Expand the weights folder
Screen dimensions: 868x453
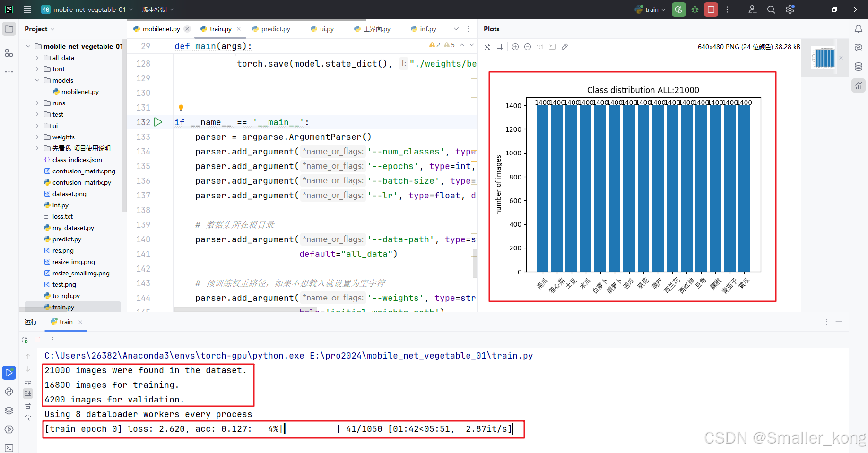pos(37,137)
